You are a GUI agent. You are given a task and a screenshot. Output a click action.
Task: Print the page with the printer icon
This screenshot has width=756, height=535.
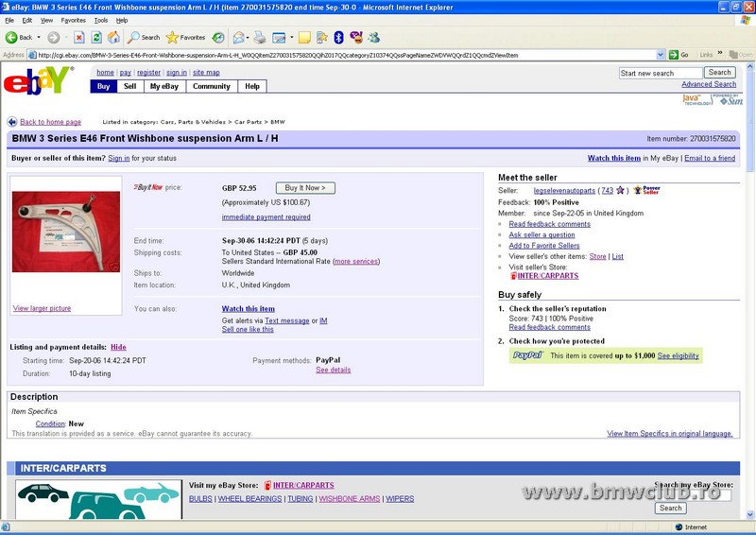260,37
